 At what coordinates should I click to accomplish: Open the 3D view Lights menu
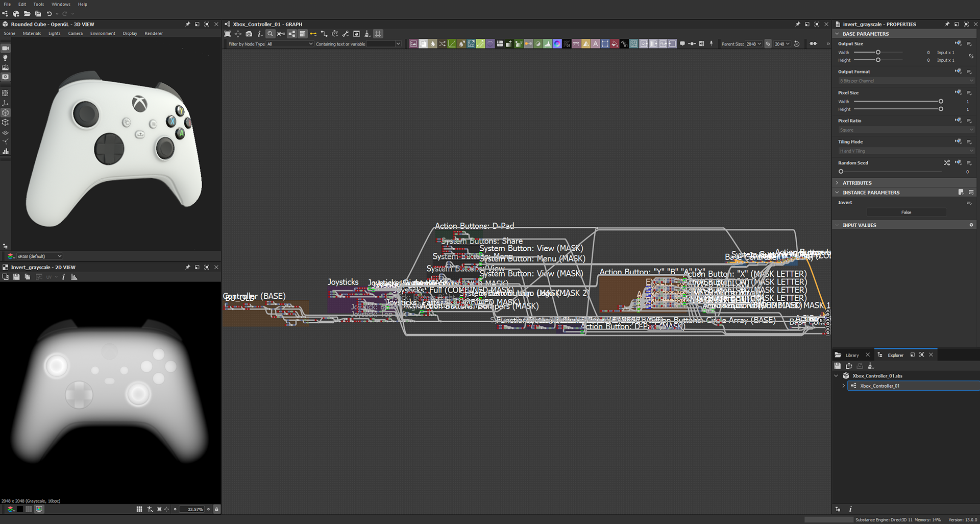[55, 33]
